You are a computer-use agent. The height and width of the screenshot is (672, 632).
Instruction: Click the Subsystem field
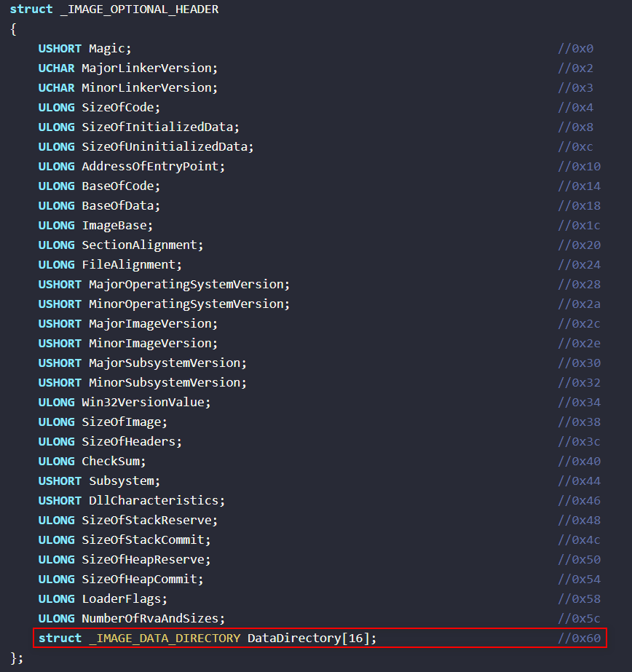click(125, 481)
